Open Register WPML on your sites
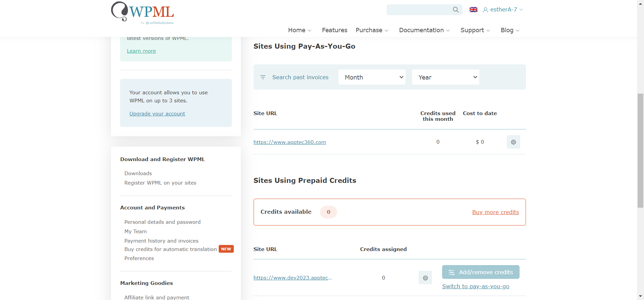This screenshot has width=644, height=300. (x=160, y=183)
